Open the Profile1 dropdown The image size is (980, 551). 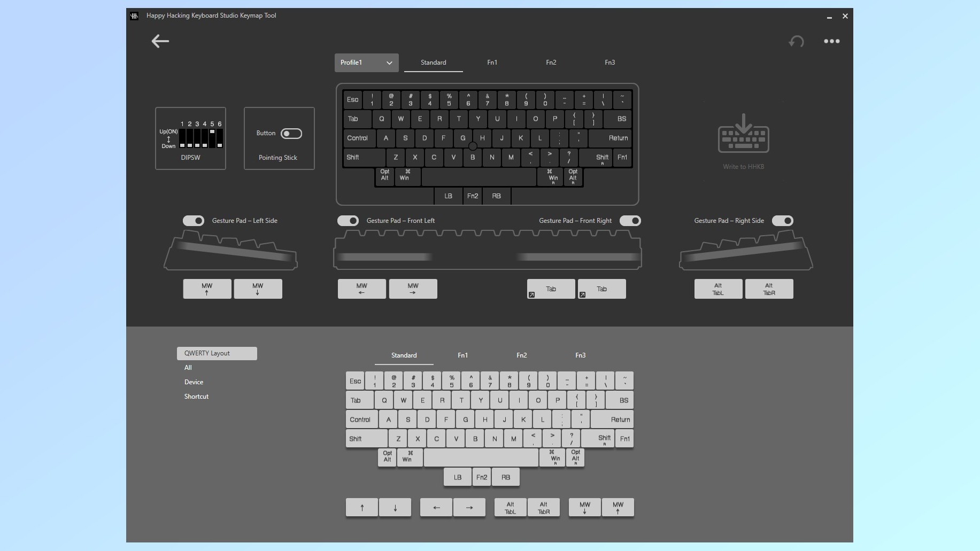366,63
